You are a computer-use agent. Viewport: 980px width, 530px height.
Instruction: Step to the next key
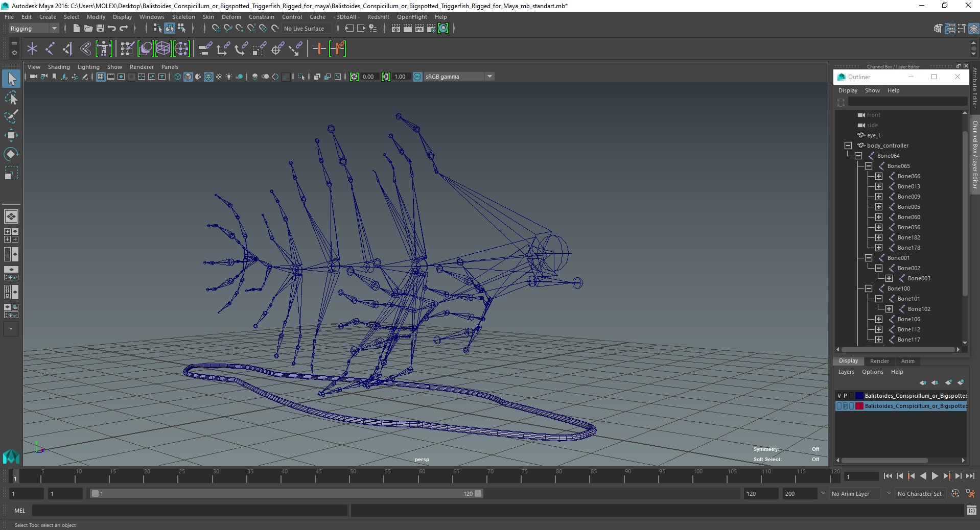pos(946,476)
